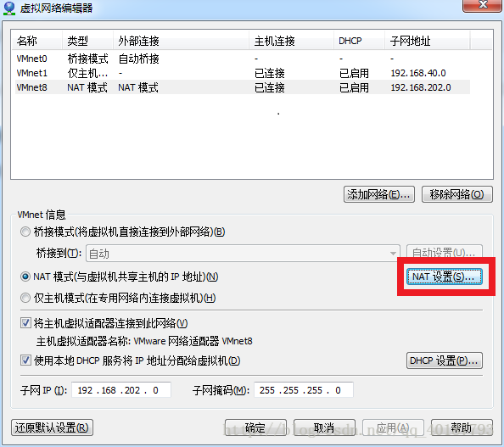The height and width of the screenshot is (447, 504).
Task: Open NAT 设置(S)... dialog
Action: (x=445, y=277)
